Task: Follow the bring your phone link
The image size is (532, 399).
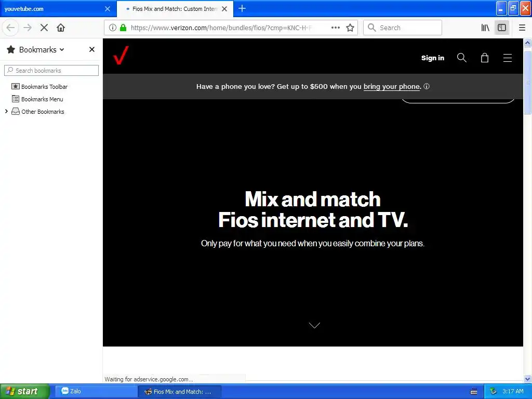Action: pyautogui.click(x=392, y=87)
